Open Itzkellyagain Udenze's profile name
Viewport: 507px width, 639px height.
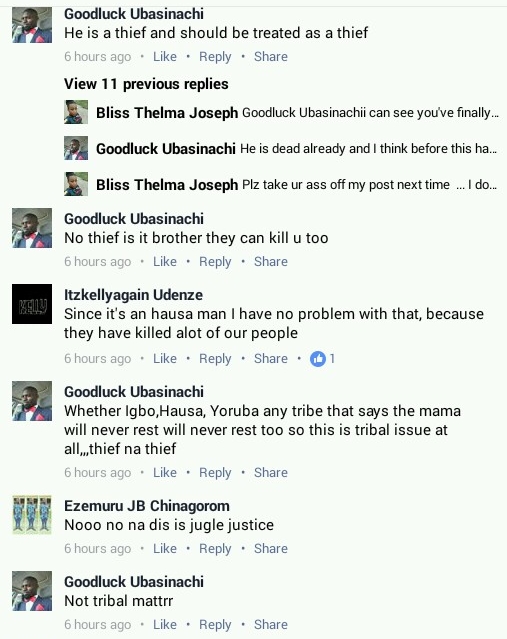pos(133,295)
